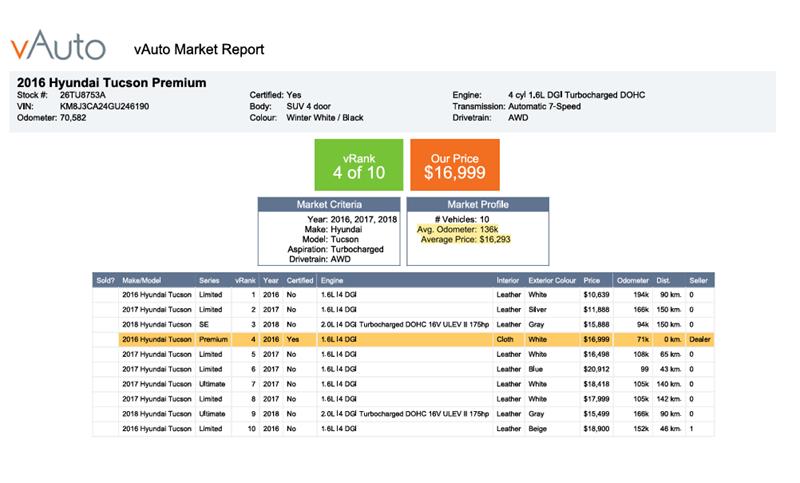The width and height of the screenshot is (800, 483).
Task: Click the 71k odometer cell
Action: [643, 339]
